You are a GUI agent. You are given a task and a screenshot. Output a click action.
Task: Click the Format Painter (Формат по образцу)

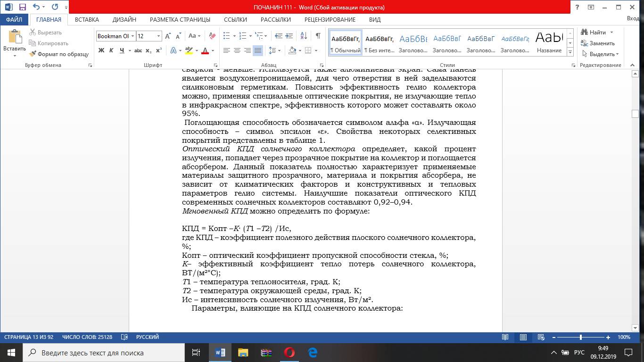pyautogui.click(x=59, y=54)
